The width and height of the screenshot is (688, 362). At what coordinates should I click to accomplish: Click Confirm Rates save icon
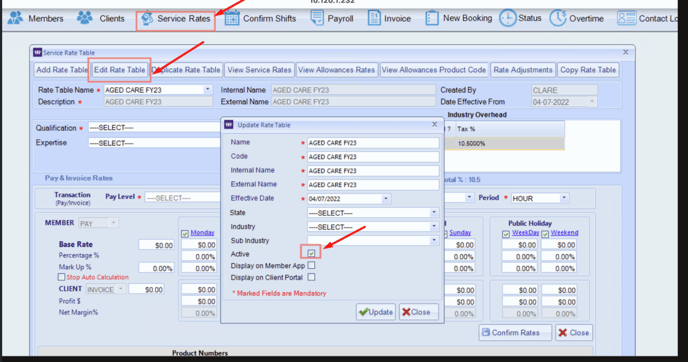486,332
